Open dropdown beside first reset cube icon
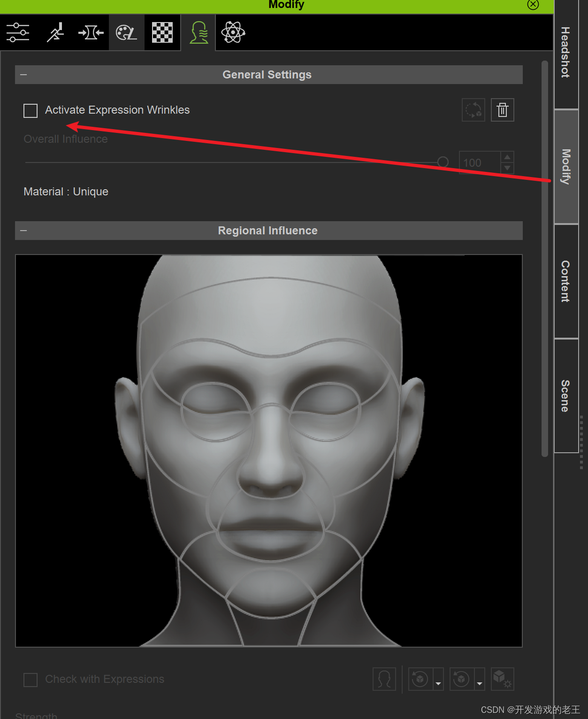The height and width of the screenshot is (719, 588). coord(438,679)
